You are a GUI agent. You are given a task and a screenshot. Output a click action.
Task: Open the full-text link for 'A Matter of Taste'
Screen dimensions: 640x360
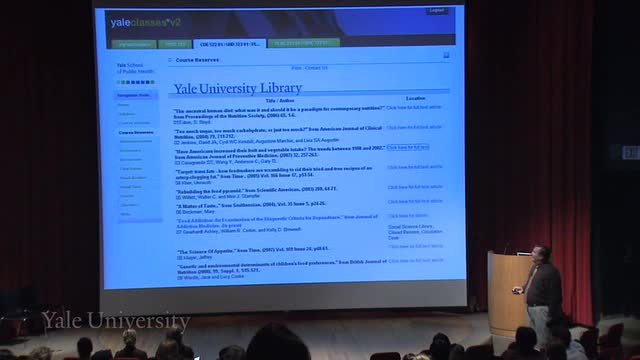(415, 201)
